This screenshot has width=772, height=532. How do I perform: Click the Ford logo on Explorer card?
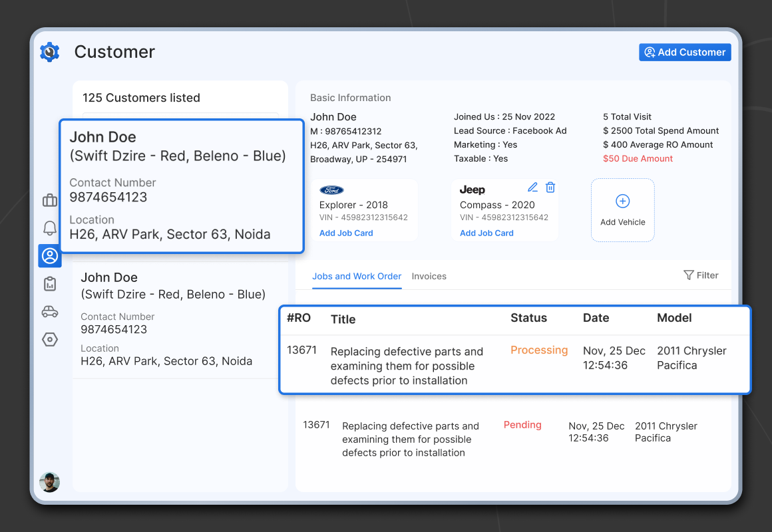[x=332, y=190]
